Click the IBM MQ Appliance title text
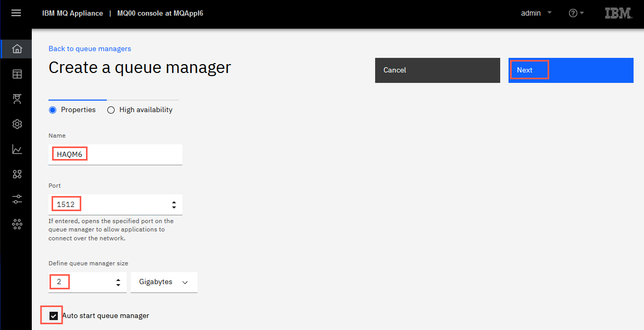Image resolution: width=644 pixels, height=330 pixels. (x=72, y=13)
